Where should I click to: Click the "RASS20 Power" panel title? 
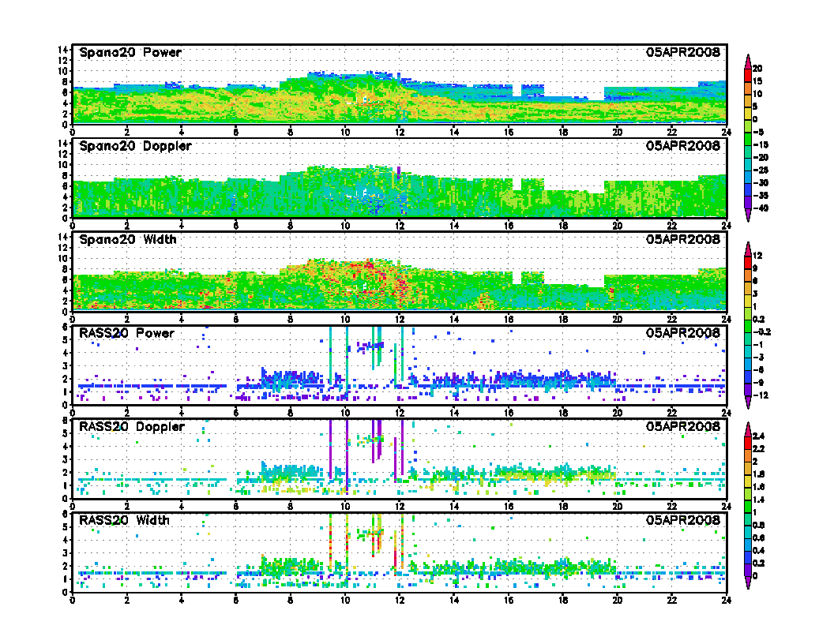(x=126, y=332)
